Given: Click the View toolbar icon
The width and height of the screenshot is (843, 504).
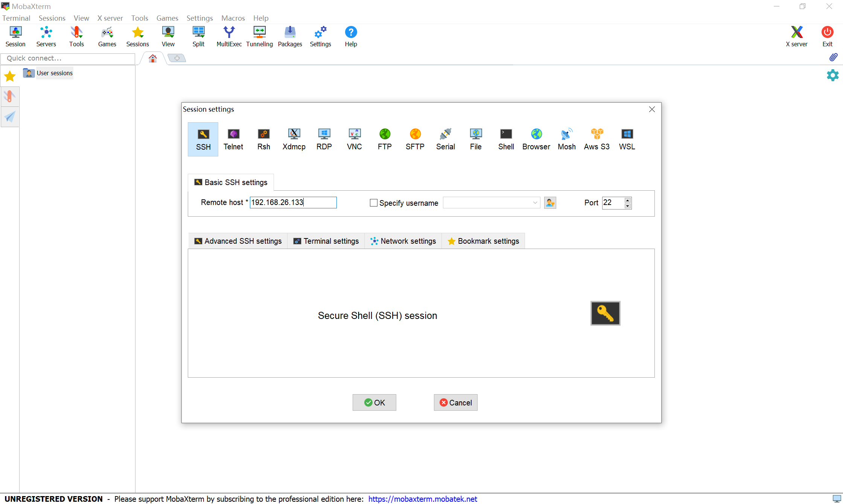Looking at the screenshot, I should [168, 36].
